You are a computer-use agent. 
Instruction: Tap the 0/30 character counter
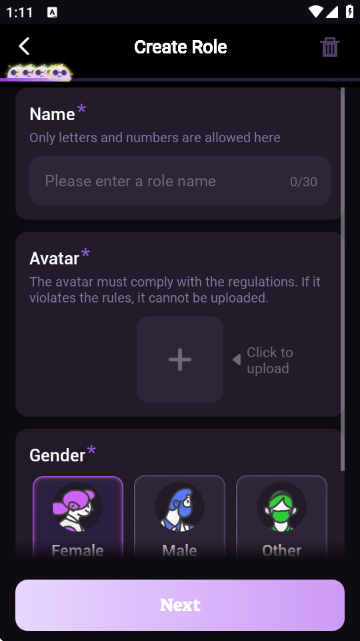[304, 182]
